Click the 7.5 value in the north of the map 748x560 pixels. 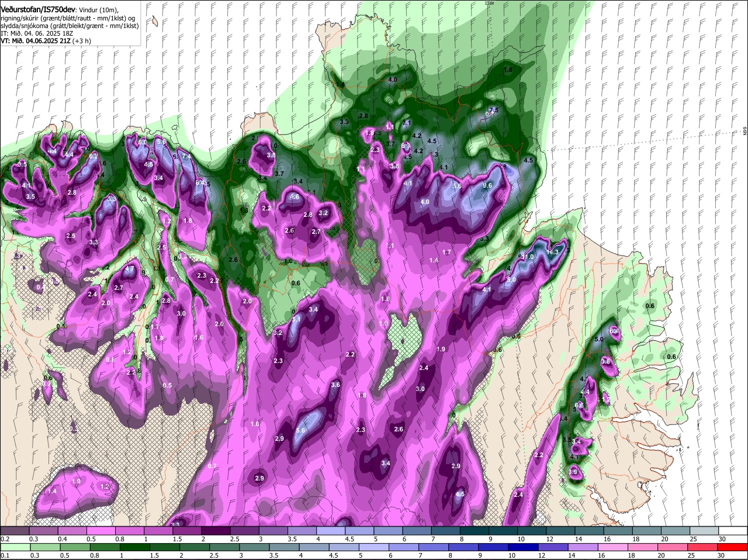click(x=493, y=110)
